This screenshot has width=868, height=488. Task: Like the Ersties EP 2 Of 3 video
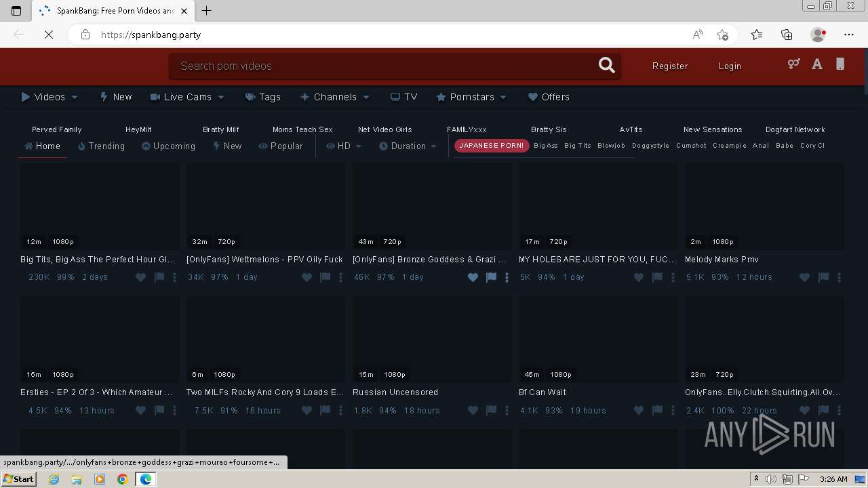140,410
